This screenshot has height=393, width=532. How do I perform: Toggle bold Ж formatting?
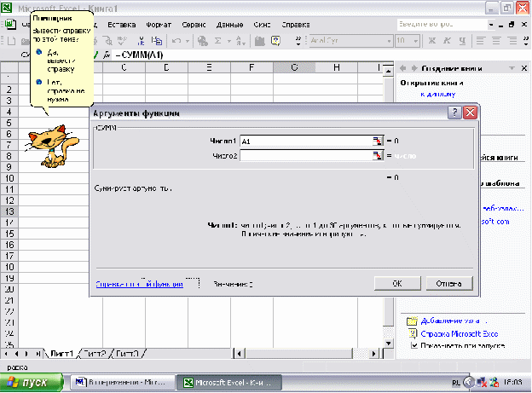[432, 41]
